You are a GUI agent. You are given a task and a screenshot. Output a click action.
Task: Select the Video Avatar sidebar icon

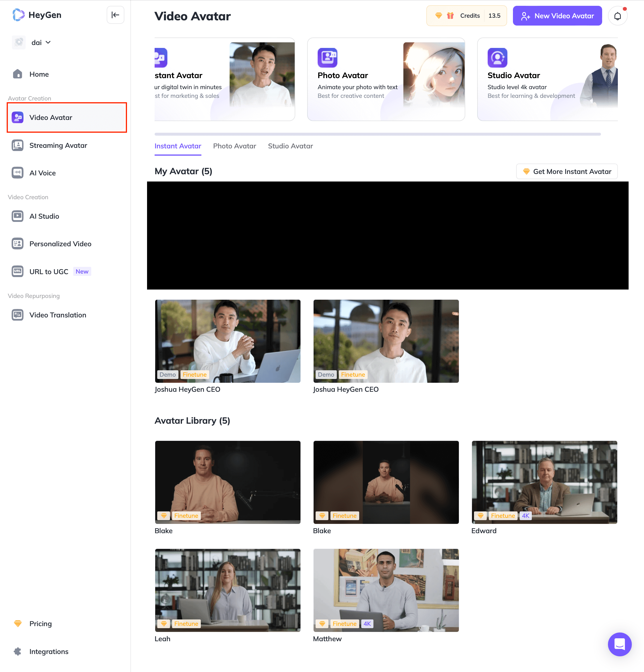[17, 118]
